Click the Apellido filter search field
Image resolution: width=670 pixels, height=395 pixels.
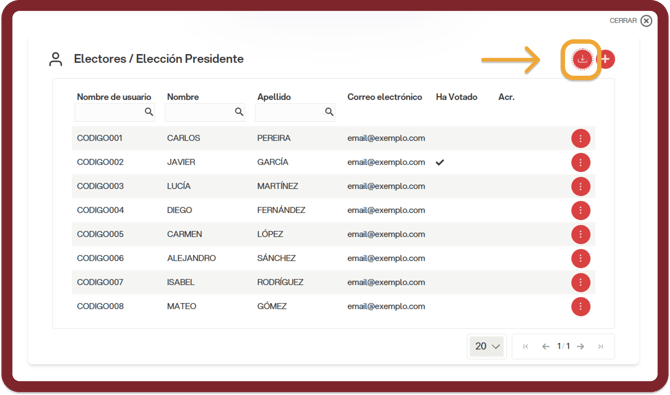pyautogui.click(x=295, y=112)
